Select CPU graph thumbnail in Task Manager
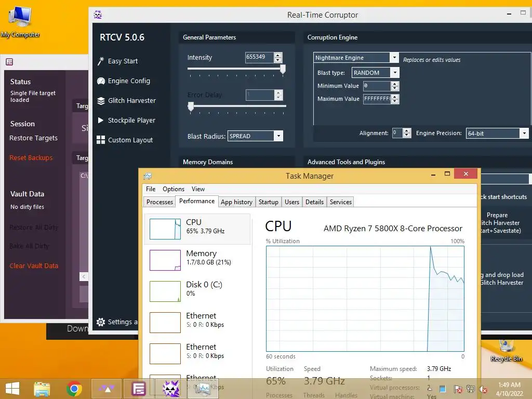532x399 pixels. [x=165, y=229]
